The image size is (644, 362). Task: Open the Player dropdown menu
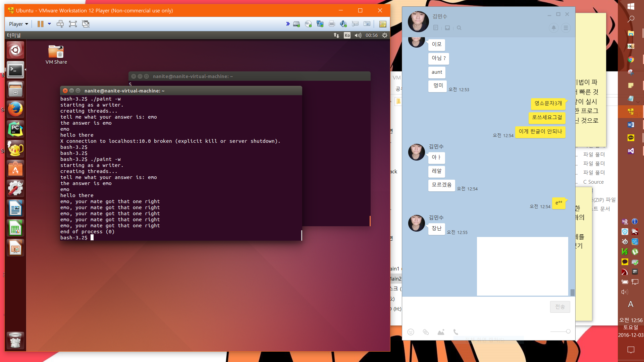(x=18, y=24)
